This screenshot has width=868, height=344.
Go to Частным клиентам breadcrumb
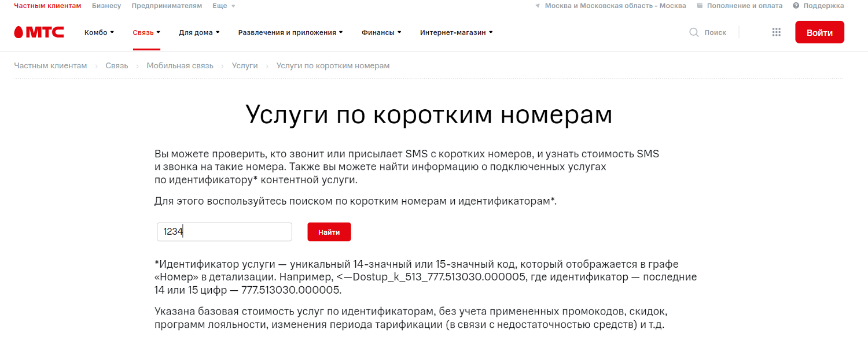click(x=50, y=66)
